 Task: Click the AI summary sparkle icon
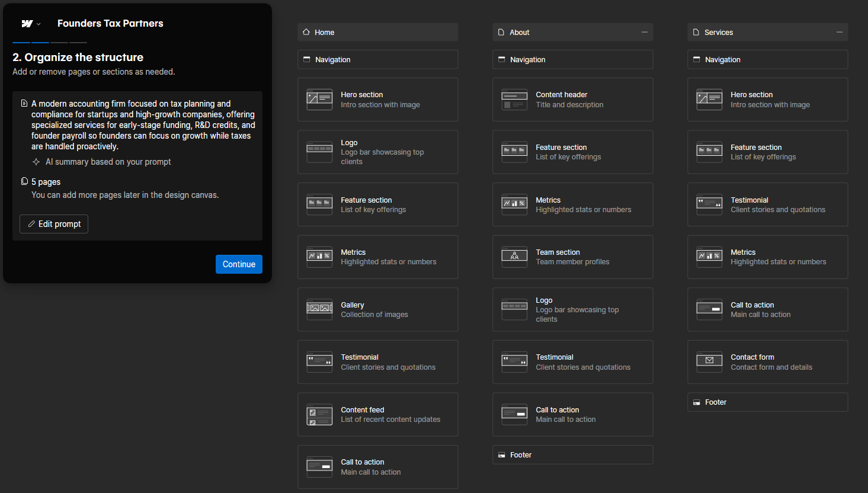(x=36, y=162)
